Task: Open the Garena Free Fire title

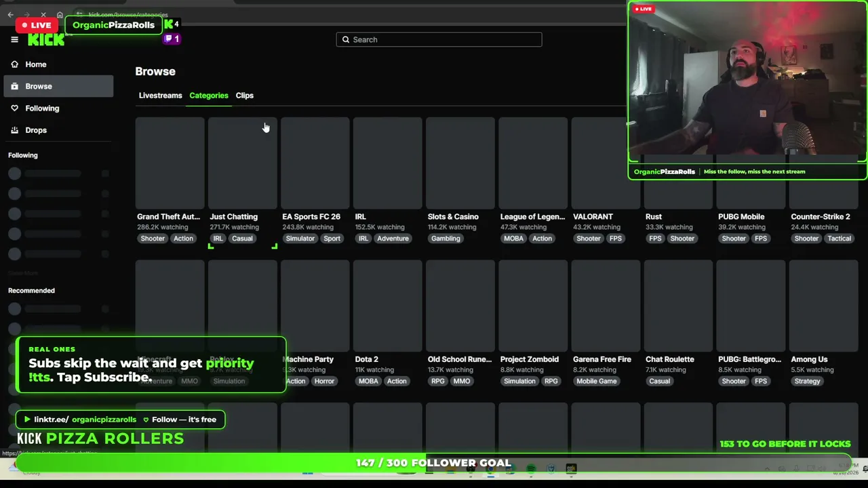Action: coord(602,359)
